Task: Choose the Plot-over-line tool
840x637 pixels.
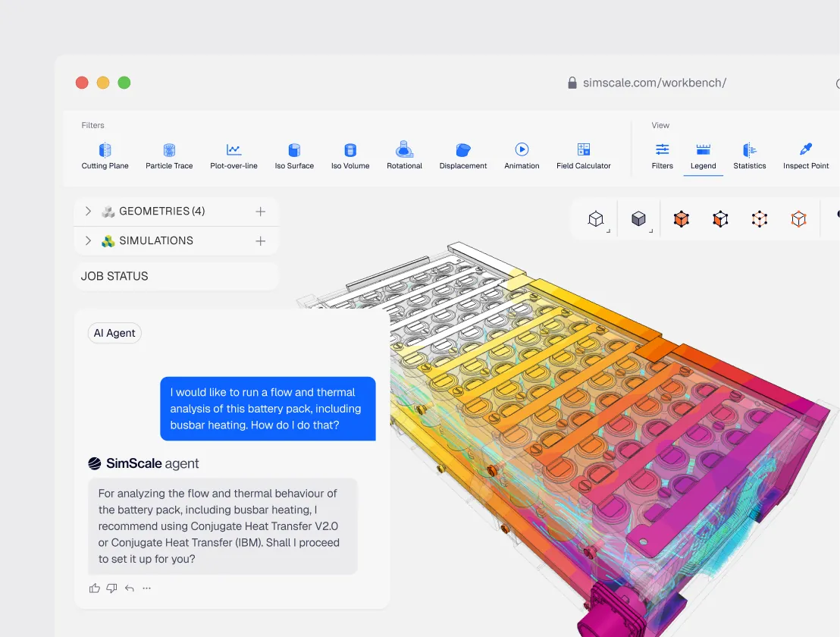Action: coord(234,156)
